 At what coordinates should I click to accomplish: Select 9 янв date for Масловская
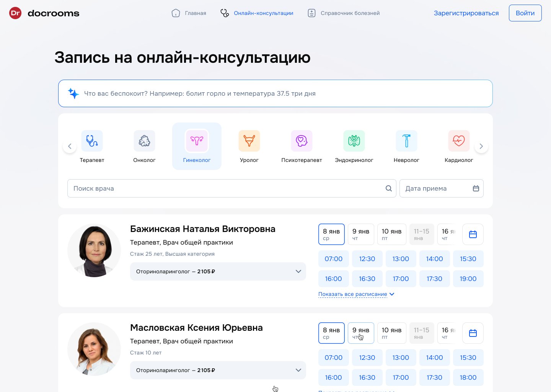tap(361, 333)
